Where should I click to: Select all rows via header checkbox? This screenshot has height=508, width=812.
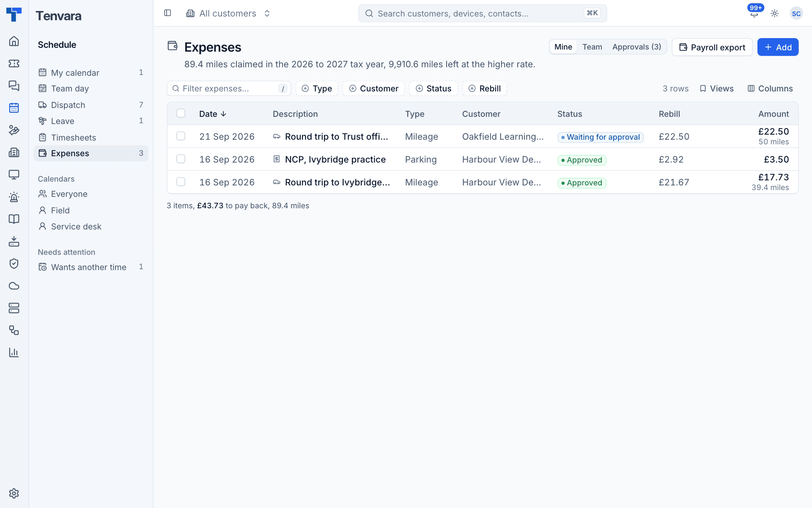pos(181,113)
